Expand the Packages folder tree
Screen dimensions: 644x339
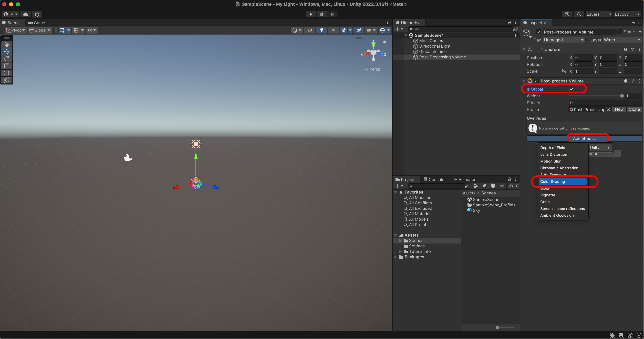[396, 257]
